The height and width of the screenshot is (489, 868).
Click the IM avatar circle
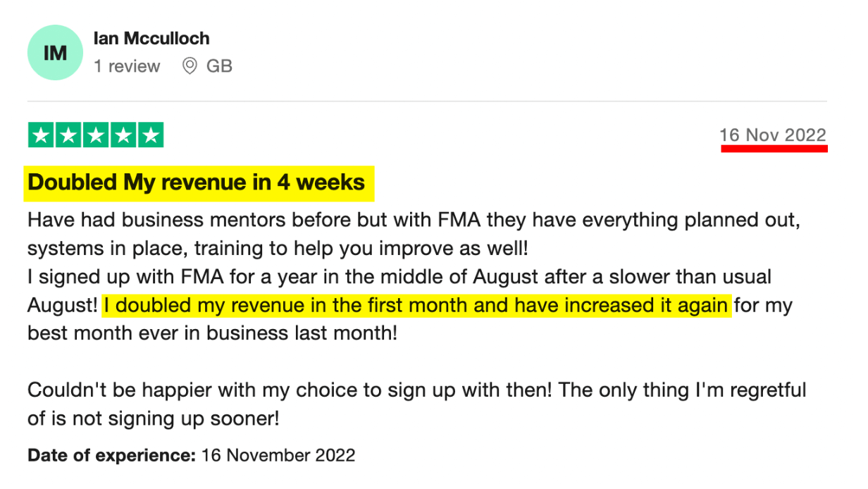pos(55,52)
